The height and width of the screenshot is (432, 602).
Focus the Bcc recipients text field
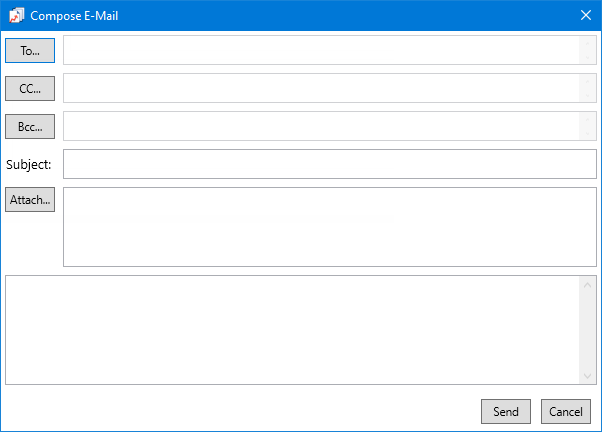(x=321, y=126)
